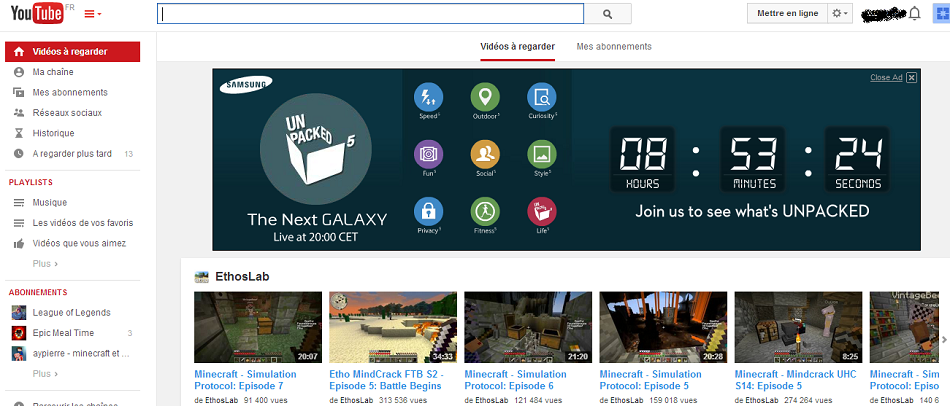Click Epic Meal Time channel avatar
Image resolution: width=950 pixels, height=406 pixels.
point(19,333)
